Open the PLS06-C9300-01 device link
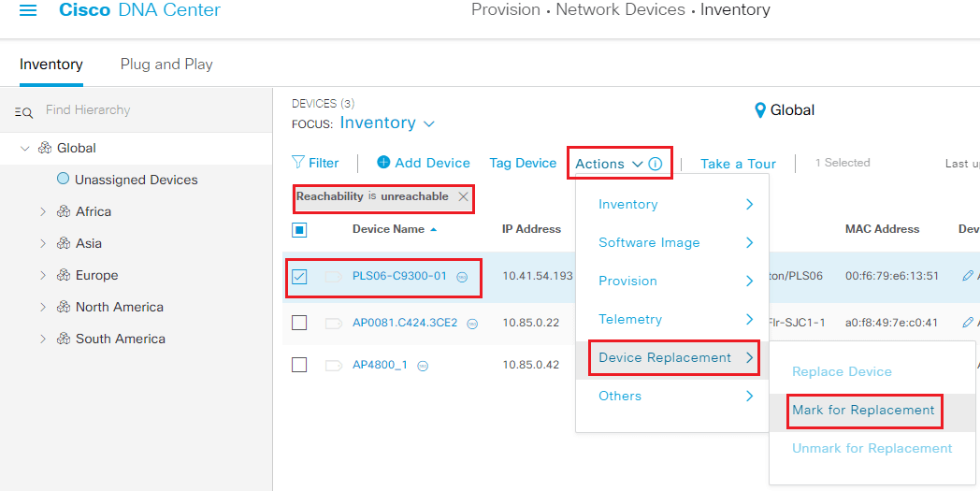 399,275
